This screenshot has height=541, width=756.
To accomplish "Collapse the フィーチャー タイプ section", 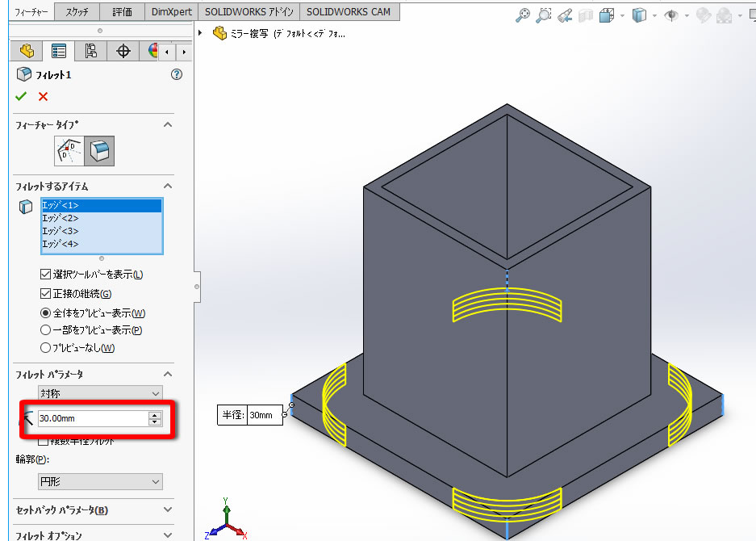I will (168, 124).
